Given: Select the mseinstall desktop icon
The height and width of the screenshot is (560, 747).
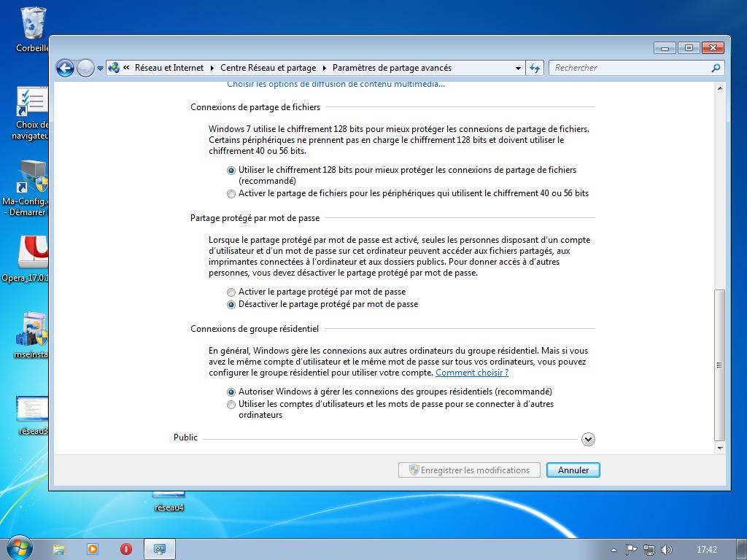Looking at the screenshot, I should click(x=31, y=335).
